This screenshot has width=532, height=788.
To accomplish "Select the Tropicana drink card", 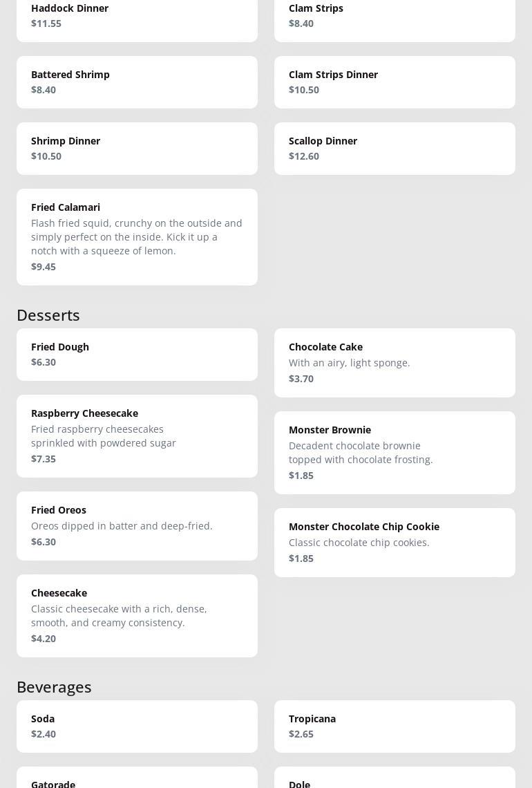I will pos(395,726).
